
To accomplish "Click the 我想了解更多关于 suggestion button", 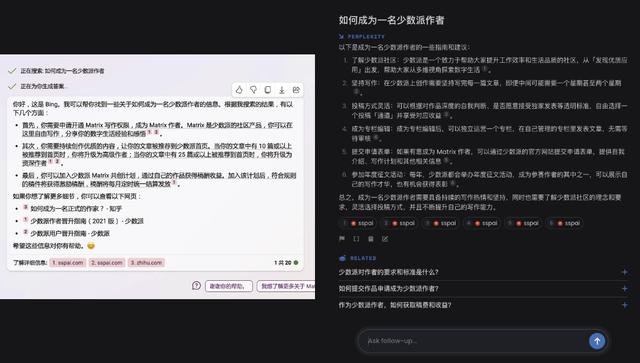I will click(286, 286).
